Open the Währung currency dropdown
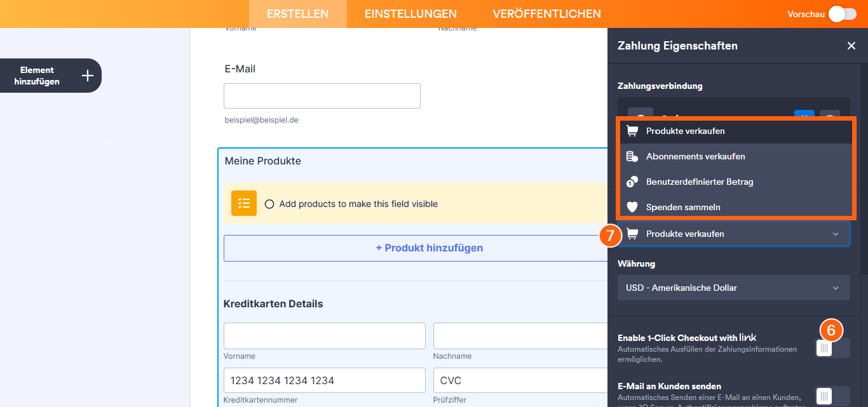The width and height of the screenshot is (868, 407). coord(733,288)
